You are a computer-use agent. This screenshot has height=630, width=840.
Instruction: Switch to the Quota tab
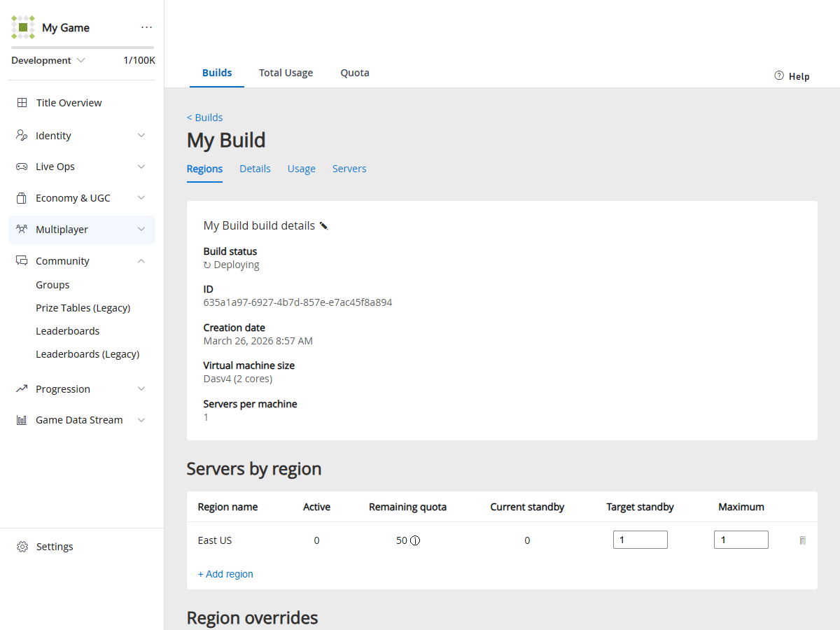pos(355,73)
